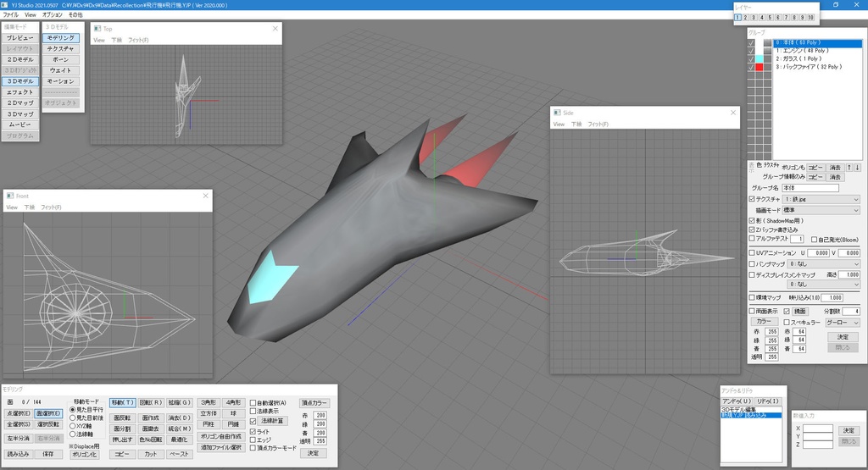The height and width of the screenshot is (470, 868).
Task: Enable 両面表示 checkbox
Action: click(752, 311)
